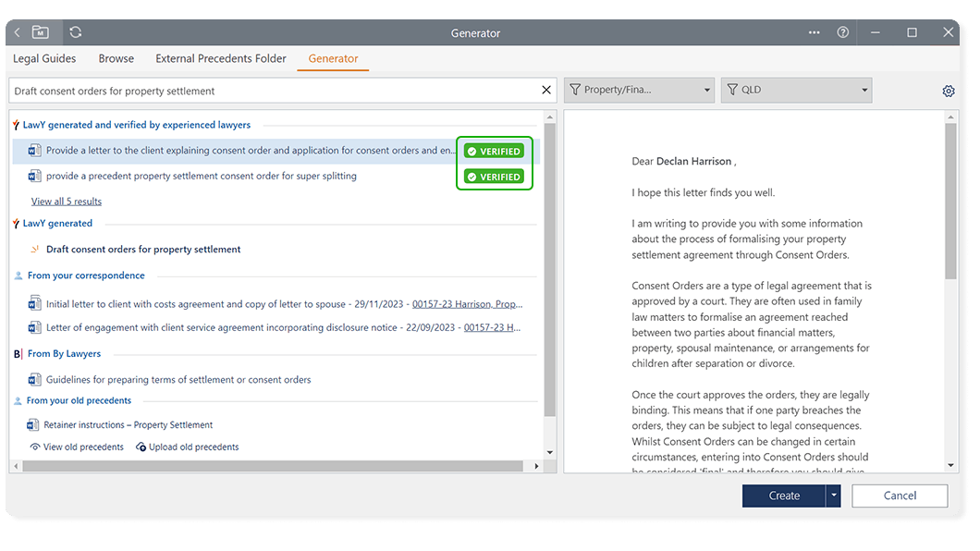The image size is (980, 551).
Task: Select 'Provide a letter to the client explaining' result
Action: click(276, 152)
